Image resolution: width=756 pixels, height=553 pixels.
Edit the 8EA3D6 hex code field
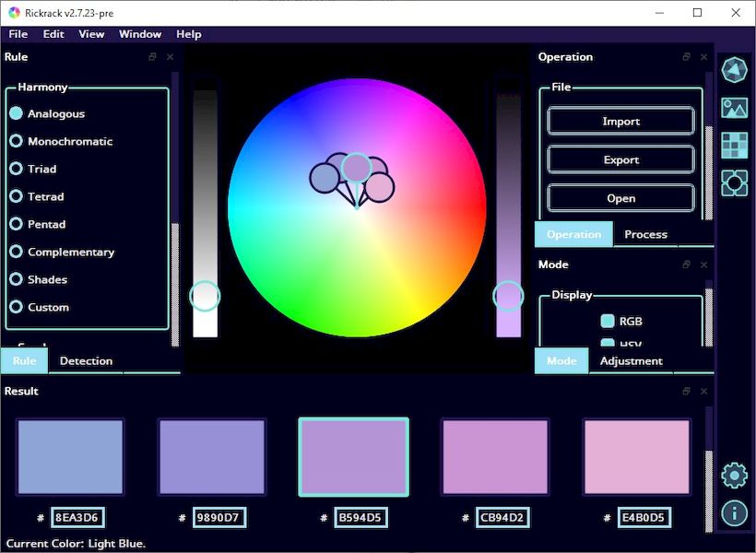point(79,517)
